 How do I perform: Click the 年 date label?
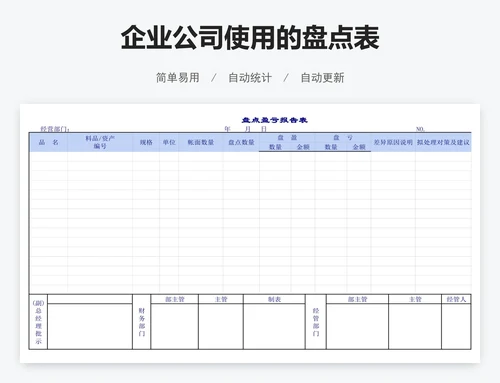coord(227,129)
